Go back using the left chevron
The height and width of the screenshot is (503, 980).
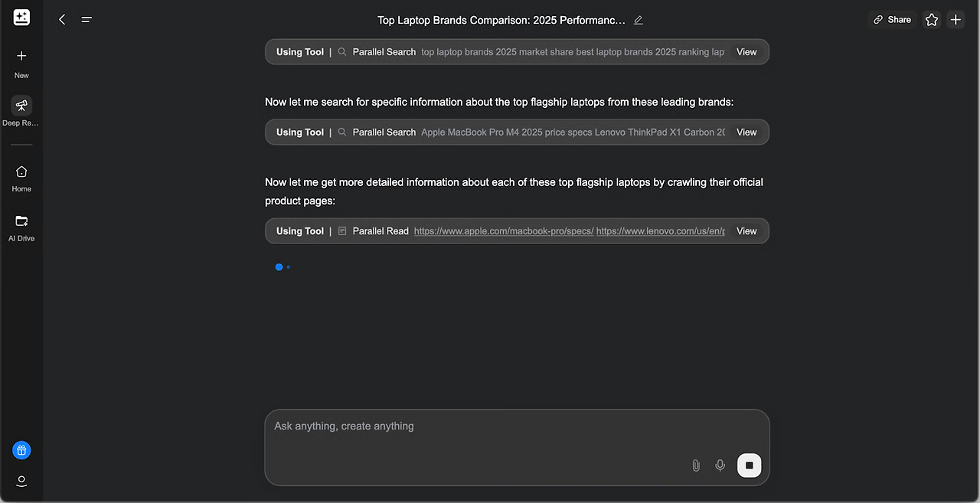(x=62, y=20)
